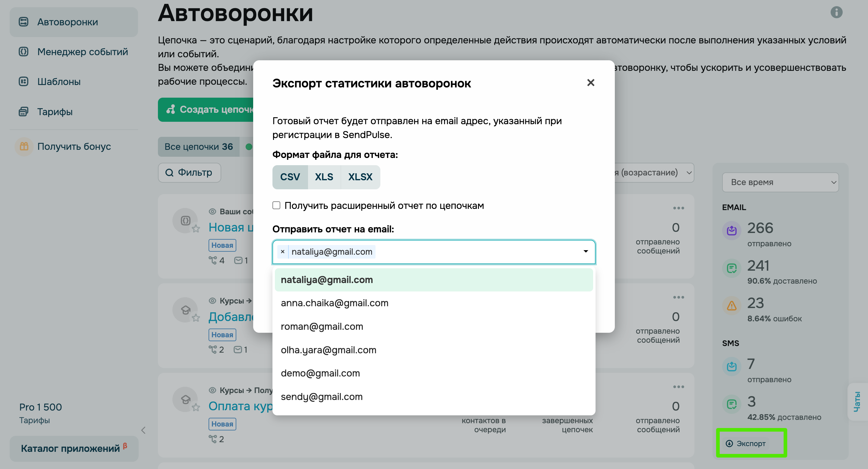
Task: Select the XLSX file format
Action: 360,177
